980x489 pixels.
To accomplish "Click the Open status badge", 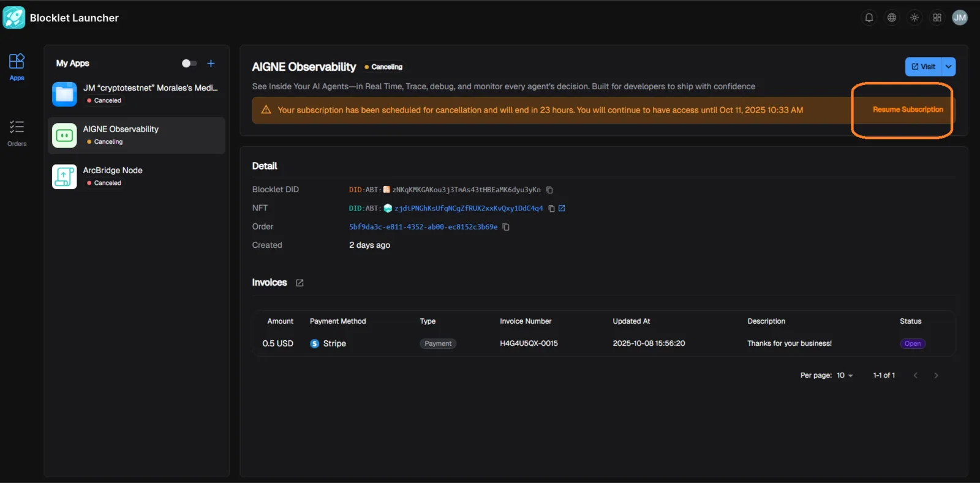I will click(x=913, y=344).
